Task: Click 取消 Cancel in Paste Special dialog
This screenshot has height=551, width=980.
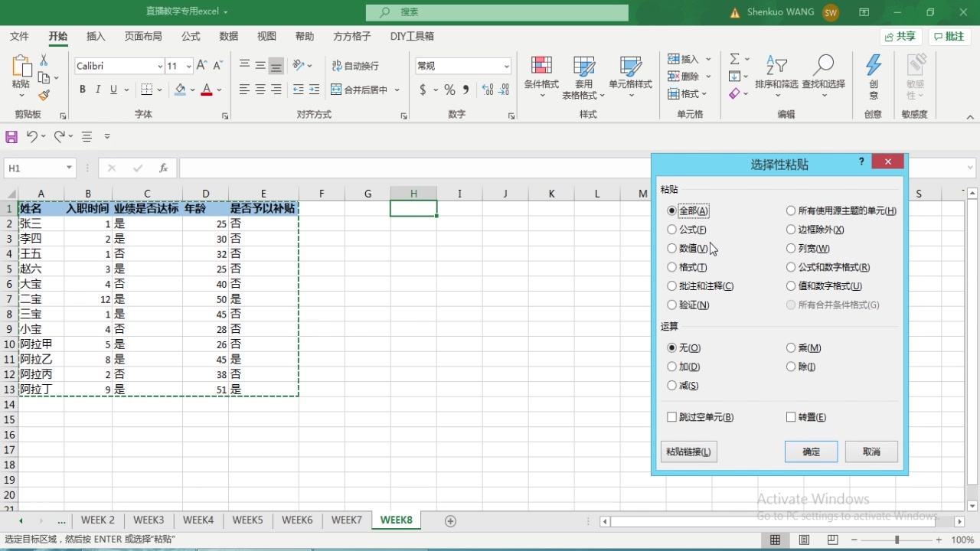Action: pyautogui.click(x=871, y=452)
